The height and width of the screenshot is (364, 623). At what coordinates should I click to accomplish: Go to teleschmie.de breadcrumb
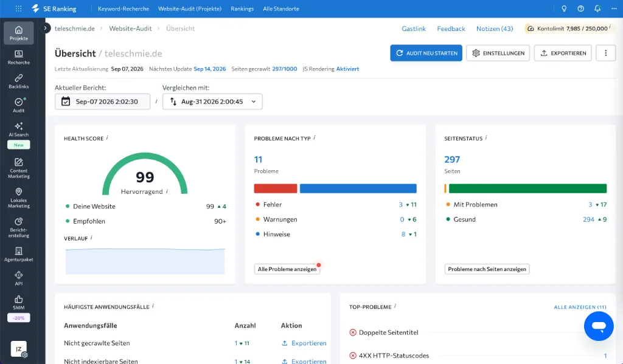(x=75, y=29)
